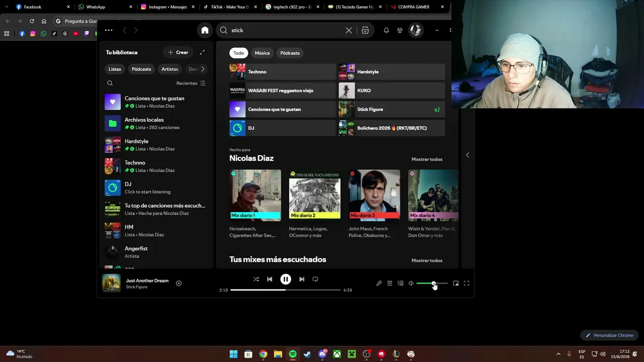Toggle repeat mode
Viewport: 644px width, 362px height.
click(x=315, y=279)
